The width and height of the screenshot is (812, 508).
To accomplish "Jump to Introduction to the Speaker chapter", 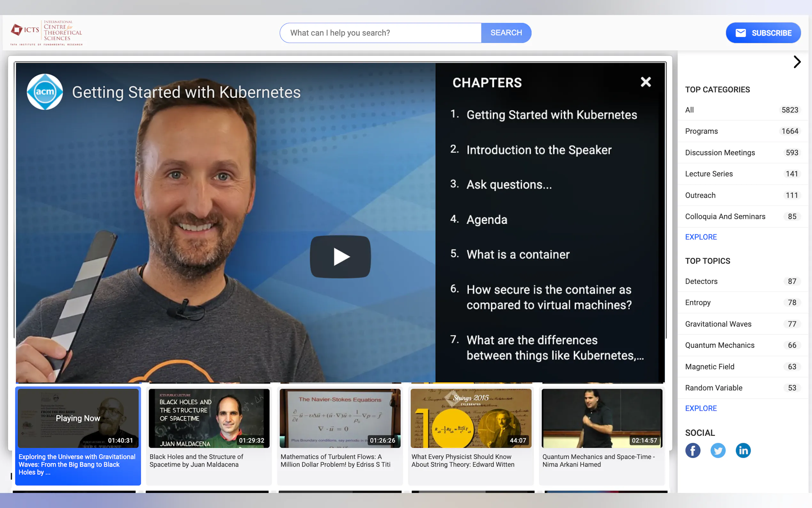I will click(x=538, y=150).
